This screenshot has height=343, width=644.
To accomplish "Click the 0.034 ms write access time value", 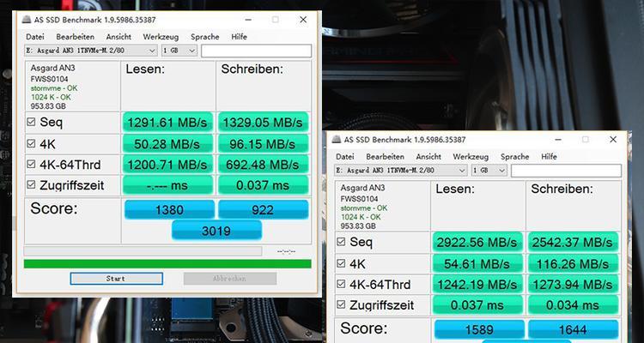I will click(x=573, y=304).
